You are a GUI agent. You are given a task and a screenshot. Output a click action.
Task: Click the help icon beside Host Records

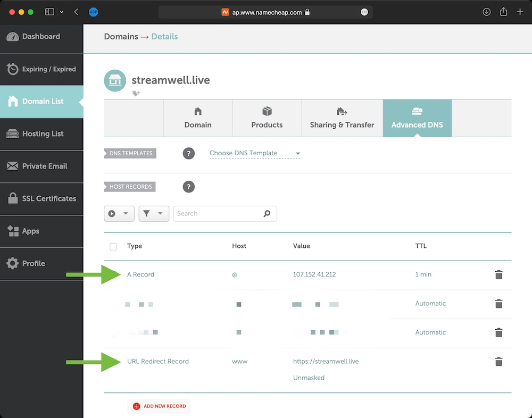click(x=188, y=187)
